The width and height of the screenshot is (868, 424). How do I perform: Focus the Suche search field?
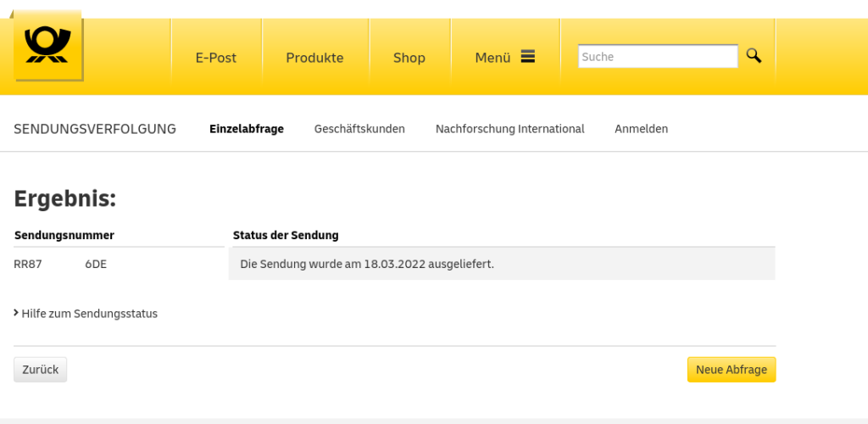[x=657, y=57]
